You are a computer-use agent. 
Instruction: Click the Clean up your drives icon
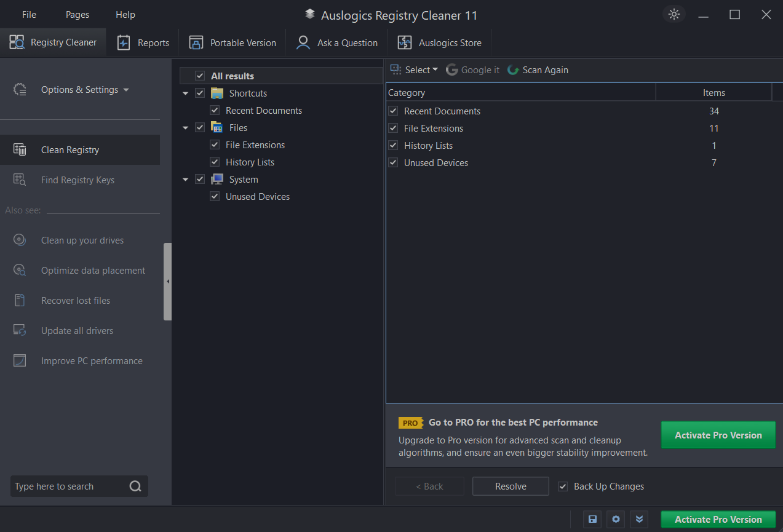[x=20, y=240]
